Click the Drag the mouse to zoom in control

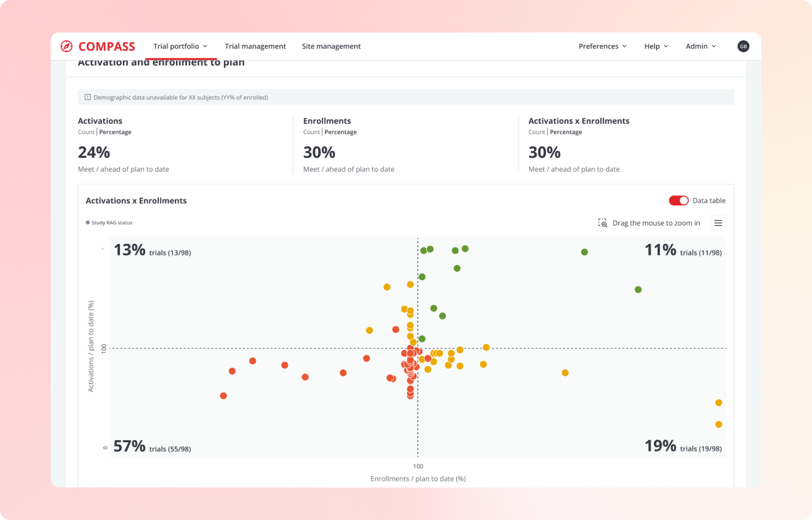pos(656,223)
